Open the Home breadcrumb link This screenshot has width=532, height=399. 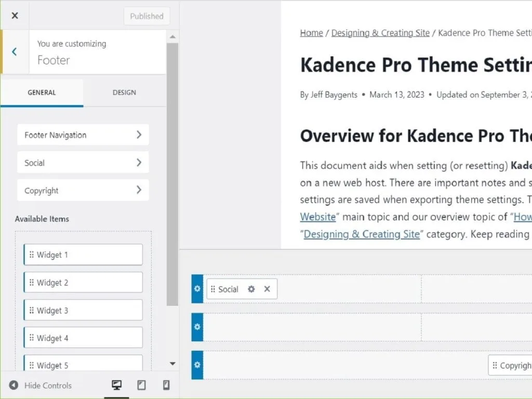click(312, 33)
